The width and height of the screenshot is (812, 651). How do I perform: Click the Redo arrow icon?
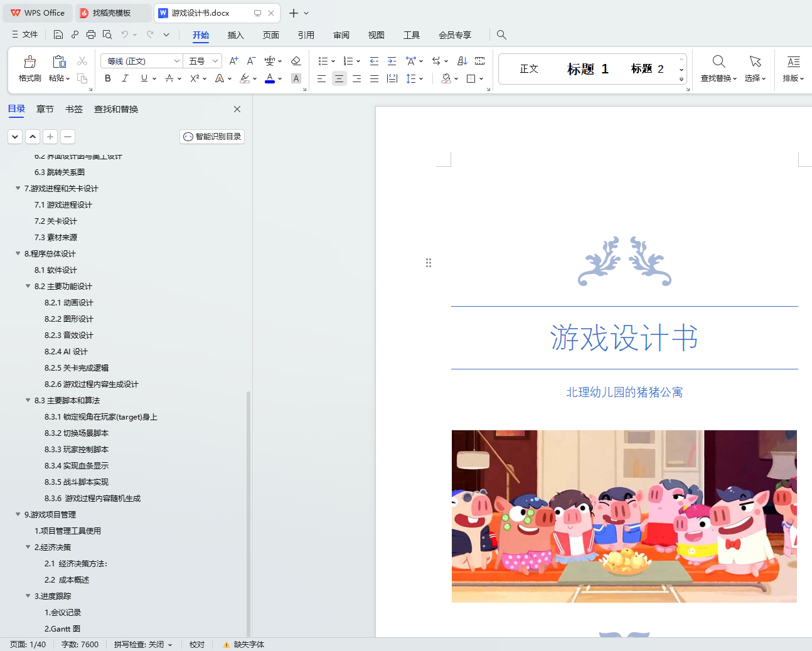coord(150,34)
